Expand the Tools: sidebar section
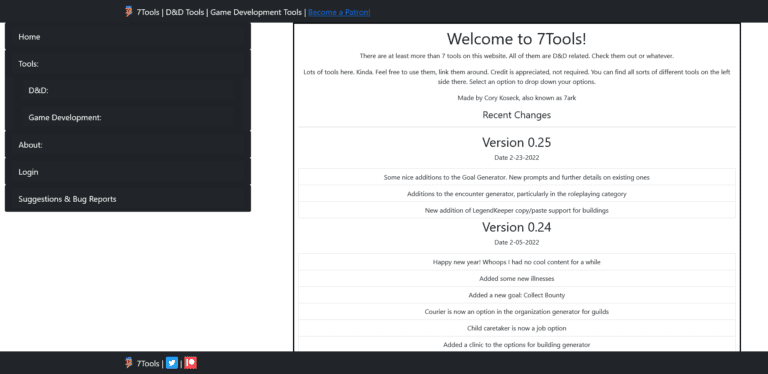768x374 pixels. tap(128, 64)
